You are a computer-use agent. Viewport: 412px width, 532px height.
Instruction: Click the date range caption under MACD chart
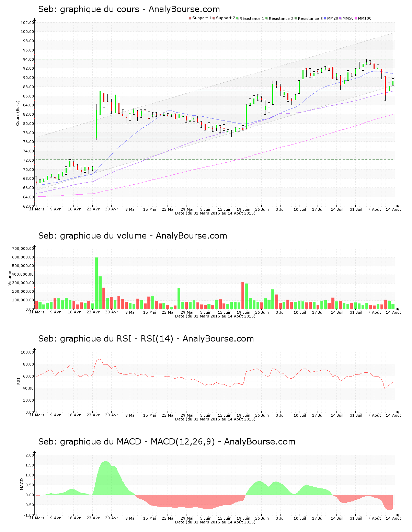coord(215,522)
